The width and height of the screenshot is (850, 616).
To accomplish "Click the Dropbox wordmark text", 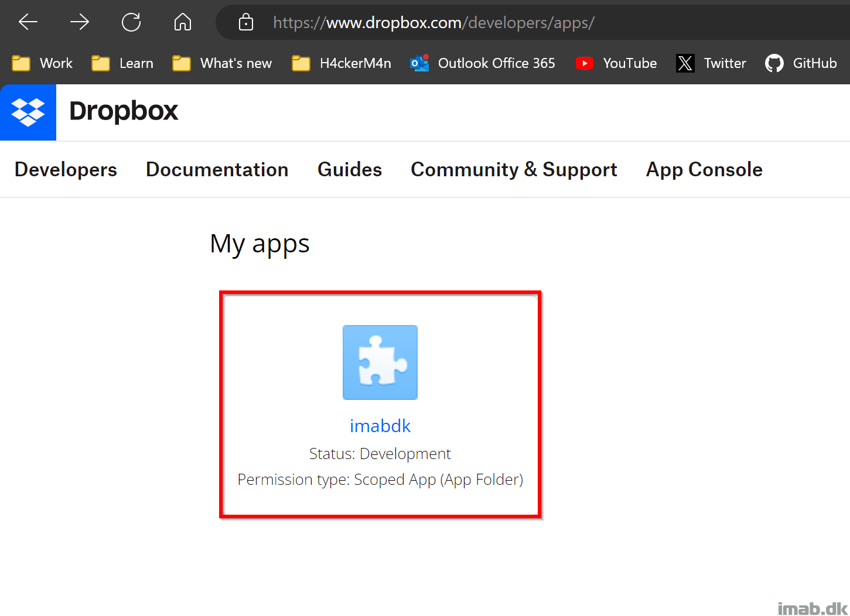I will pyautogui.click(x=124, y=111).
